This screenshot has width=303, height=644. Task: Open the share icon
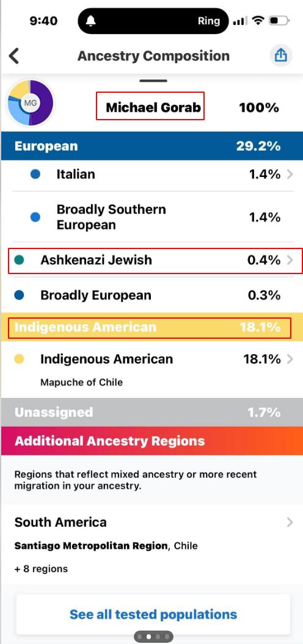click(280, 55)
